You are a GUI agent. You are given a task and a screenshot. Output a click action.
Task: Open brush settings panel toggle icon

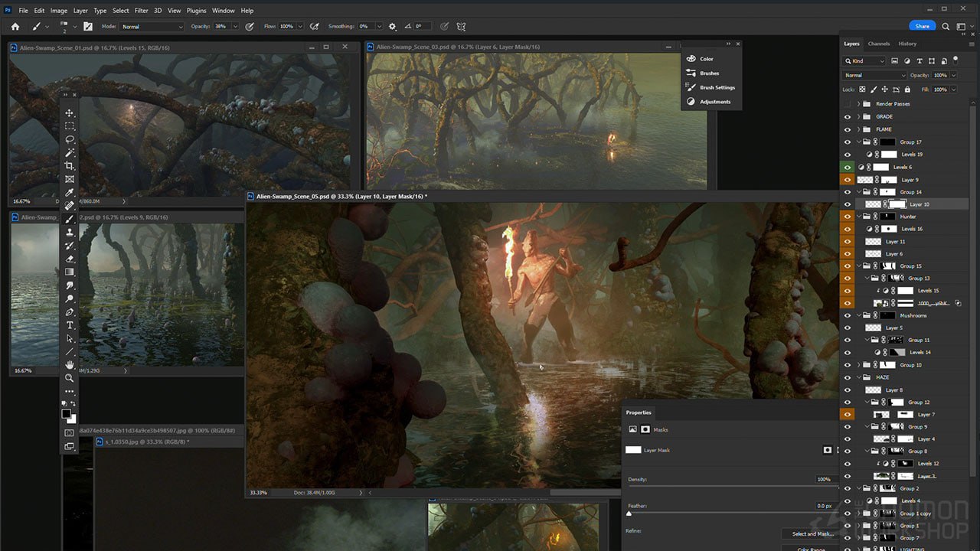88,26
